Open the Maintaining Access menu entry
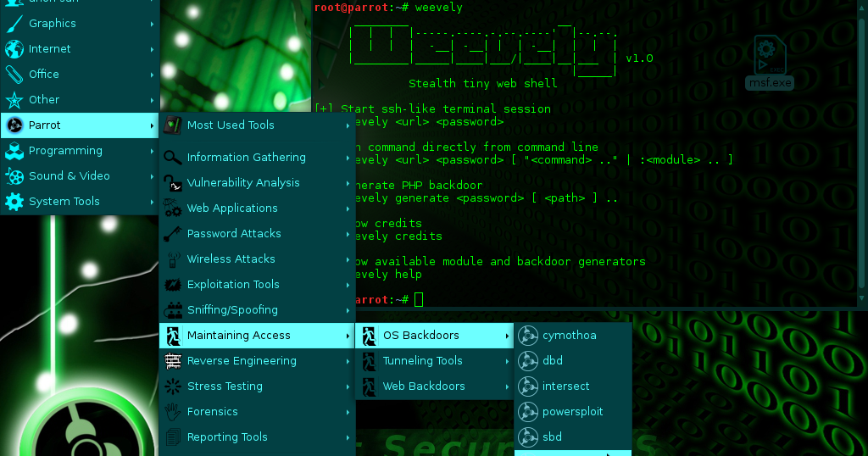The height and width of the screenshot is (456, 868). [257, 336]
